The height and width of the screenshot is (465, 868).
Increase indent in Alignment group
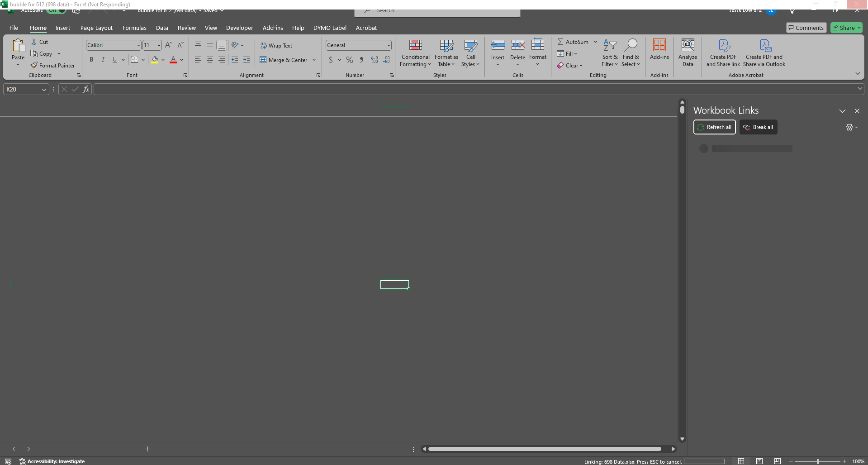247,60
